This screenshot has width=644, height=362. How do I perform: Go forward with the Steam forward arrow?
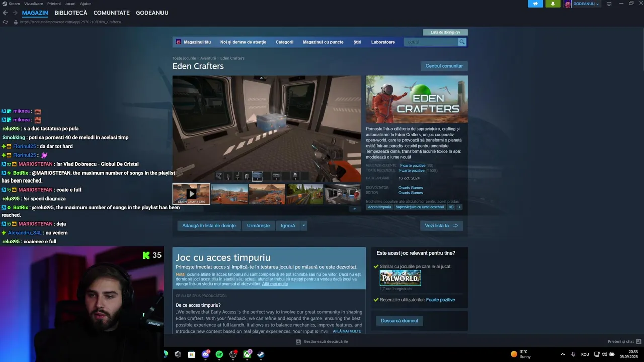click(15, 13)
